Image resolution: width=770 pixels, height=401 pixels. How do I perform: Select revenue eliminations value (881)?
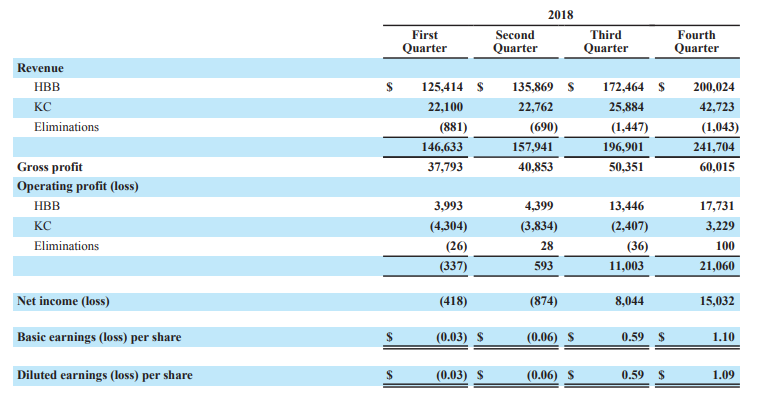click(453, 127)
